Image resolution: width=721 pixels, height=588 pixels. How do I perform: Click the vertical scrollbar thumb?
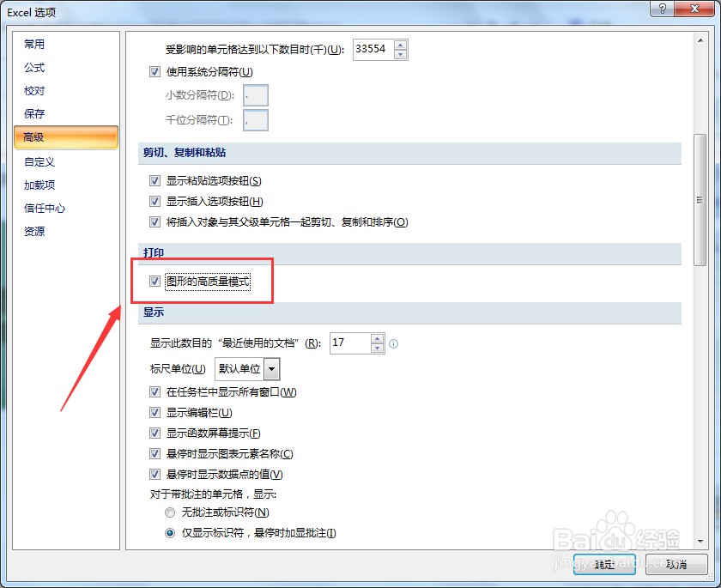[700, 199]
